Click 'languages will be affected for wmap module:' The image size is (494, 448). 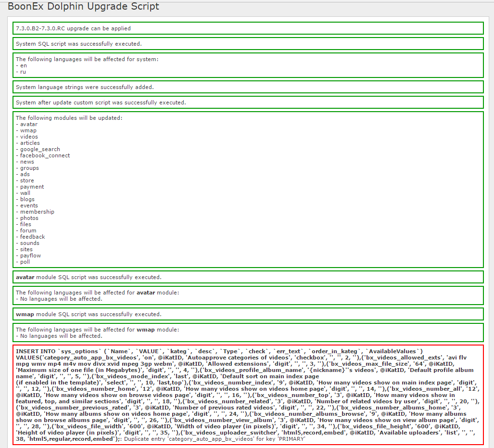pyautogui.click(x=114, y=330)
